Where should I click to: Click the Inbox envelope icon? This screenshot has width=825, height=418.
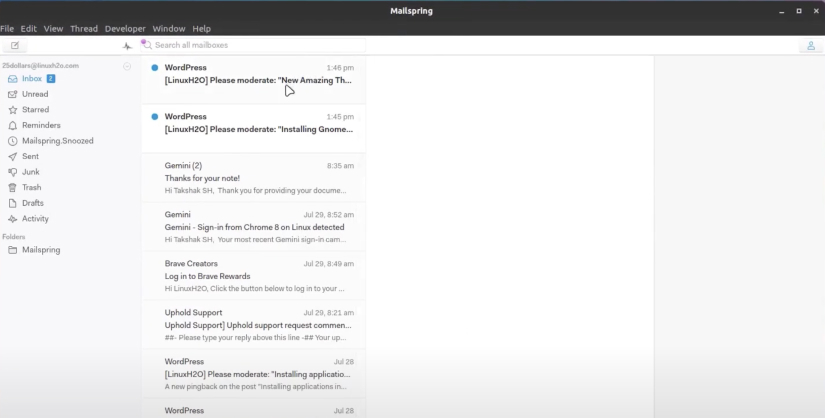[13, 78]
